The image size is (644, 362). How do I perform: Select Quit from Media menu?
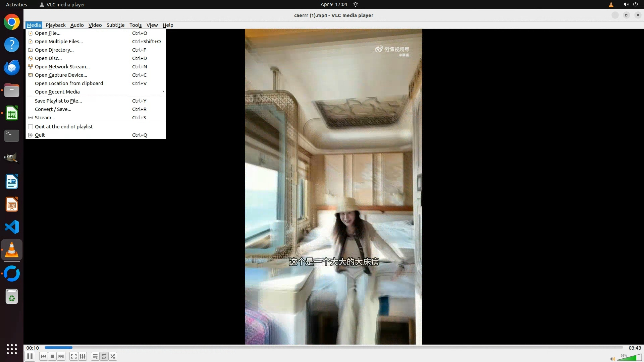point(40,135)
